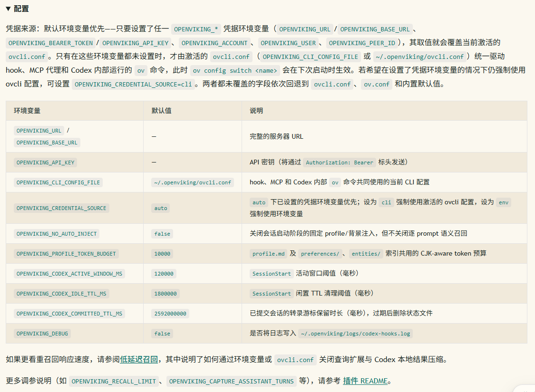The width and height of the screenshot is (535, 392).
Task: Click the Authorization: Bearer code snippet
Action: pos(340,162)
